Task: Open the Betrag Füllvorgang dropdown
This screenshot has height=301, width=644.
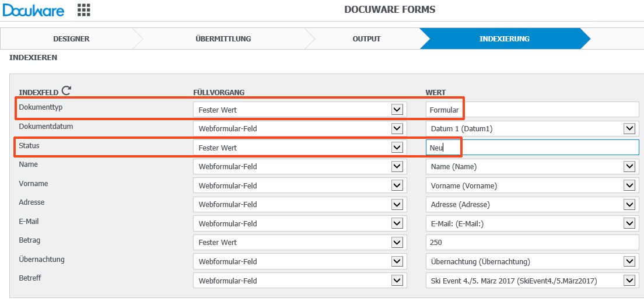Action: tap(397, 243)
